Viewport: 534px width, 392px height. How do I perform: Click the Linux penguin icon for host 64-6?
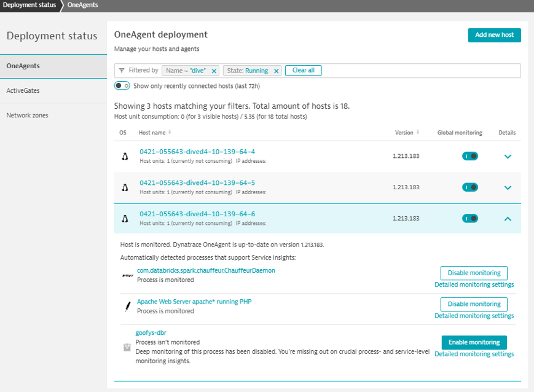(x=125, y=218)
